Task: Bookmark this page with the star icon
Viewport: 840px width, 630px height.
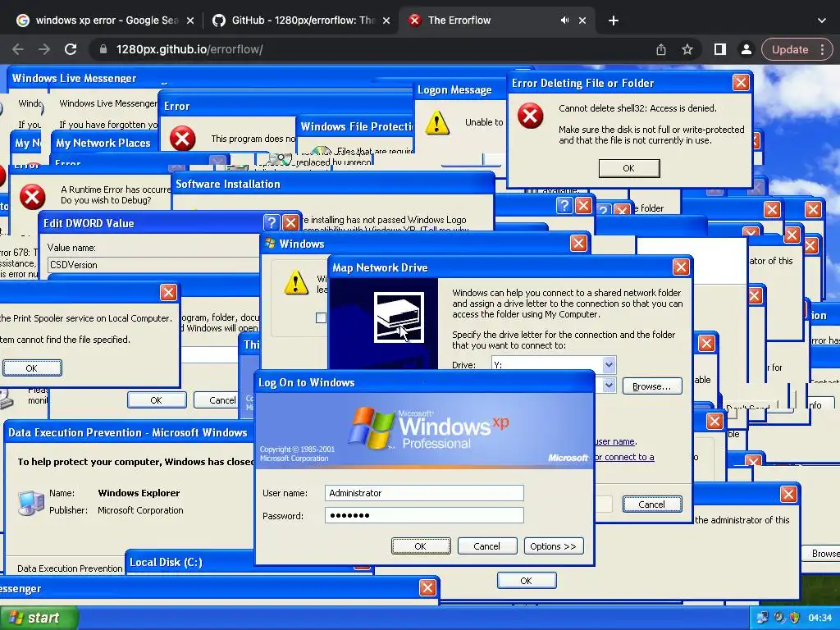Action: click(687, 49)
